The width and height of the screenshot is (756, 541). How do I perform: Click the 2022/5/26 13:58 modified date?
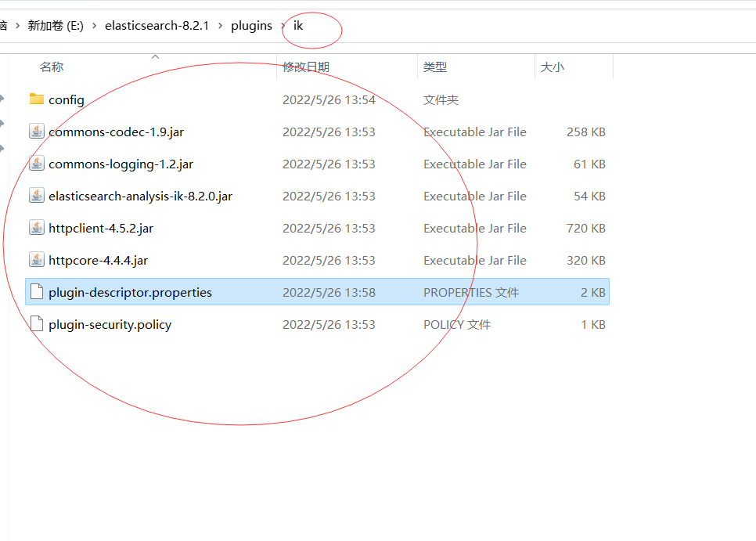pos(329,292)
